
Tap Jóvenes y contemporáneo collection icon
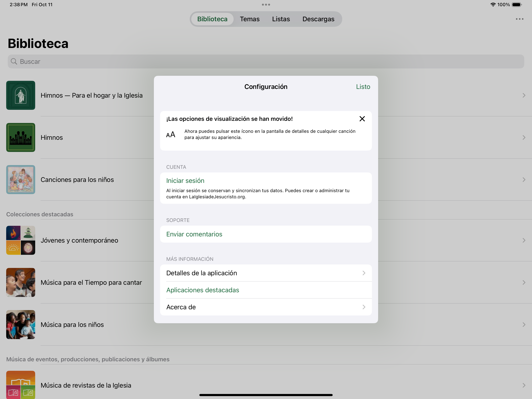click(21, 240)
